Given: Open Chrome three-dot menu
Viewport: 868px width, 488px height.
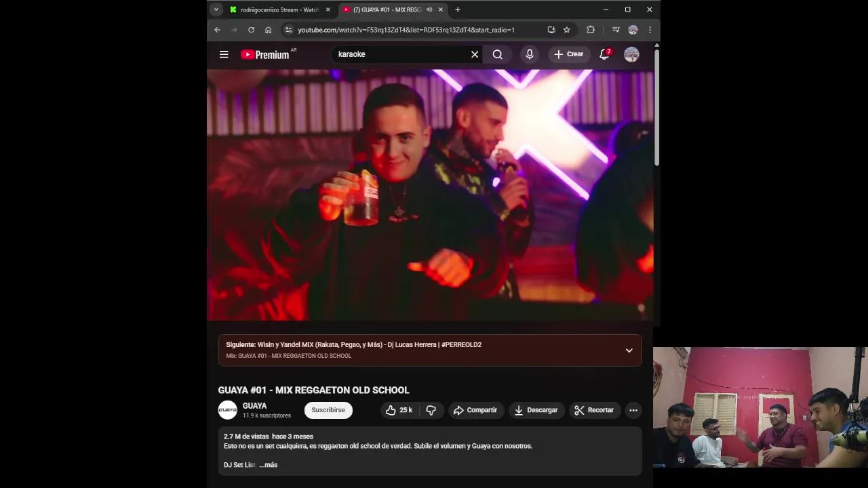Looking at the screenshot, I should (650, 30).
